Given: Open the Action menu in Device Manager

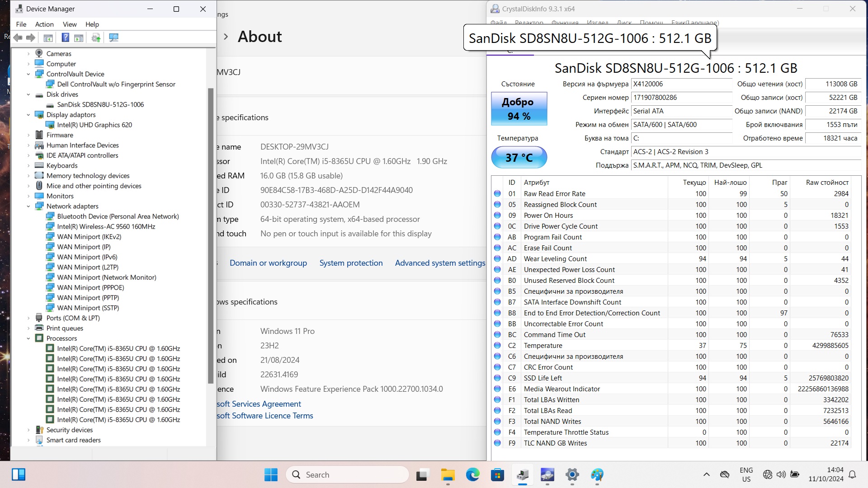Looking at the screenshot, I should (x=44, y=24).
